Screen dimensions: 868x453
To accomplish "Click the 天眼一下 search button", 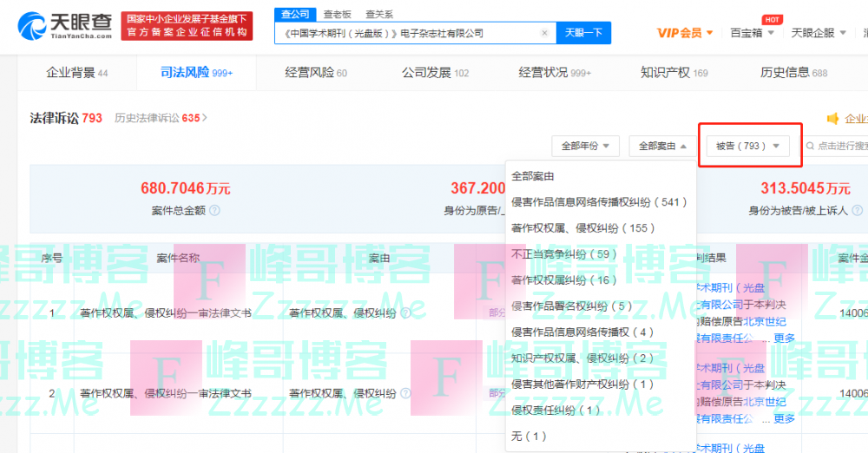I will pyautogui.click(x=583, y=33).
